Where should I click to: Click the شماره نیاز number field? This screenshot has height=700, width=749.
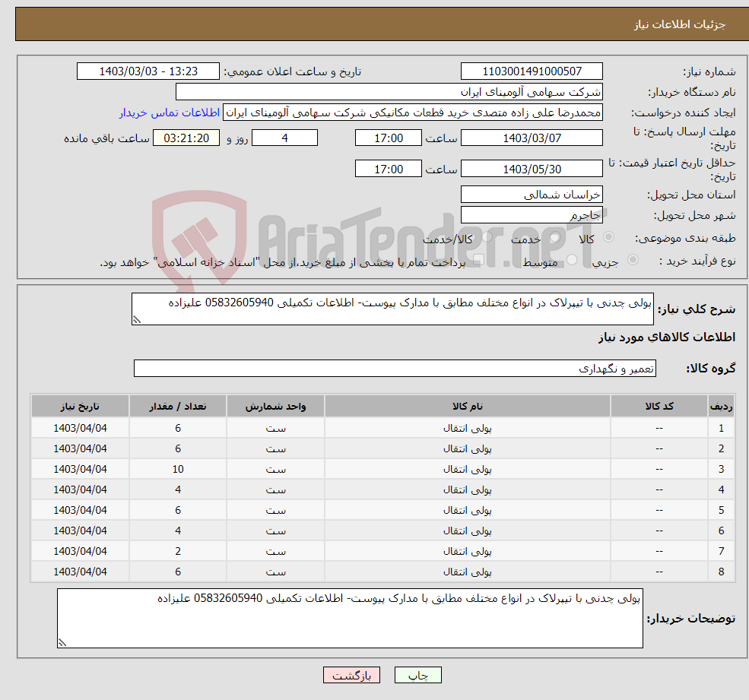click(532, 71)
